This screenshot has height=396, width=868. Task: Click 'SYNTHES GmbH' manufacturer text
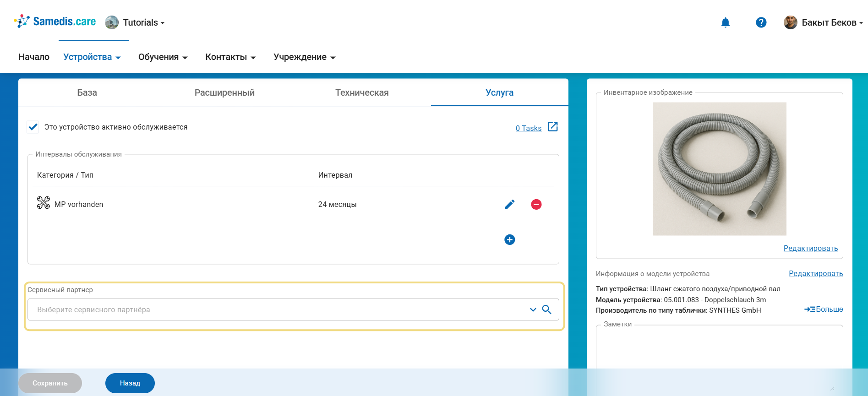735,310
